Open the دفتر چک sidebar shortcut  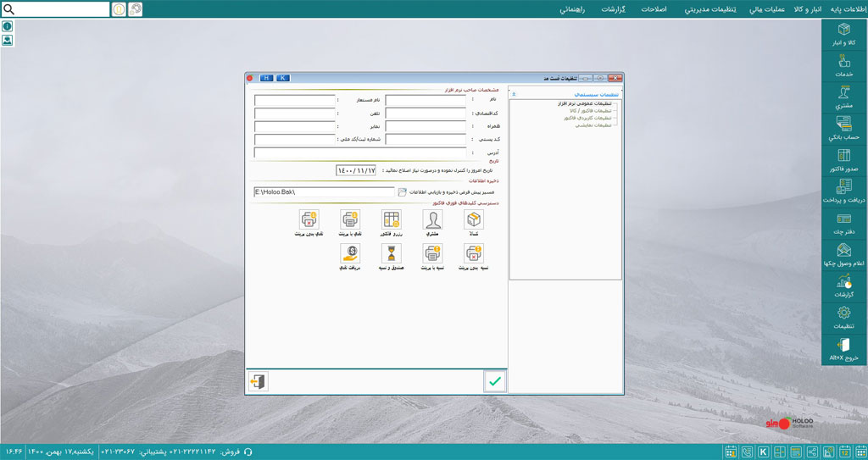(x=843, y=224)
